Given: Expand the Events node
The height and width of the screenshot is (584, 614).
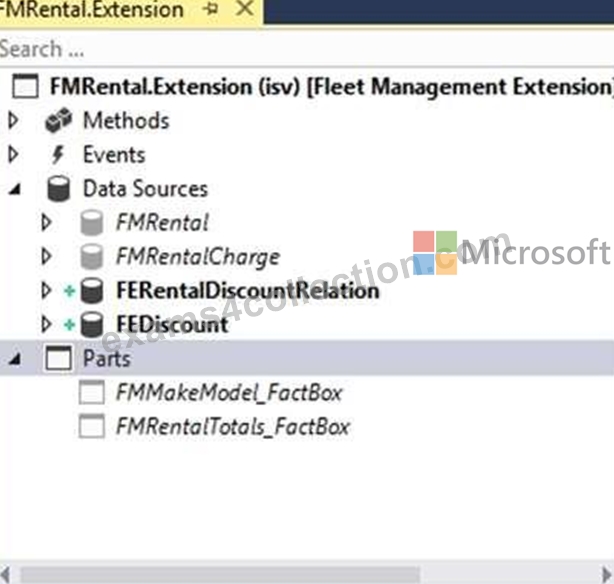Looking at the screenshot, I should (x=13, y=154).
